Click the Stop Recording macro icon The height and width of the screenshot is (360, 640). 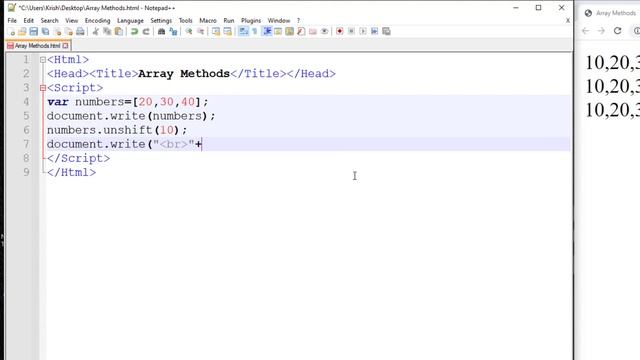[351, 31]
